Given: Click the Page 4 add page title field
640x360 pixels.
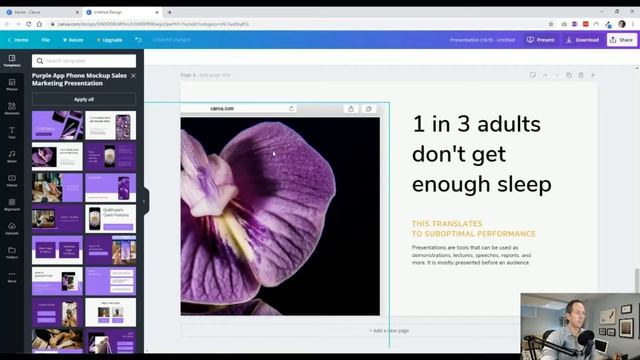Looking at the screenshot, I should point(215,75).
